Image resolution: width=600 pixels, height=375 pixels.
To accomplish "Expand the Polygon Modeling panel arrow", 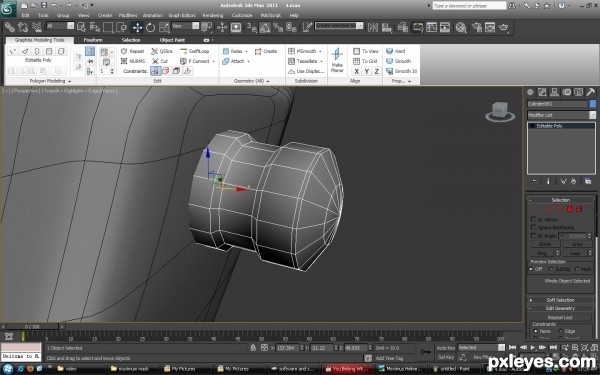I will [69, 82].
